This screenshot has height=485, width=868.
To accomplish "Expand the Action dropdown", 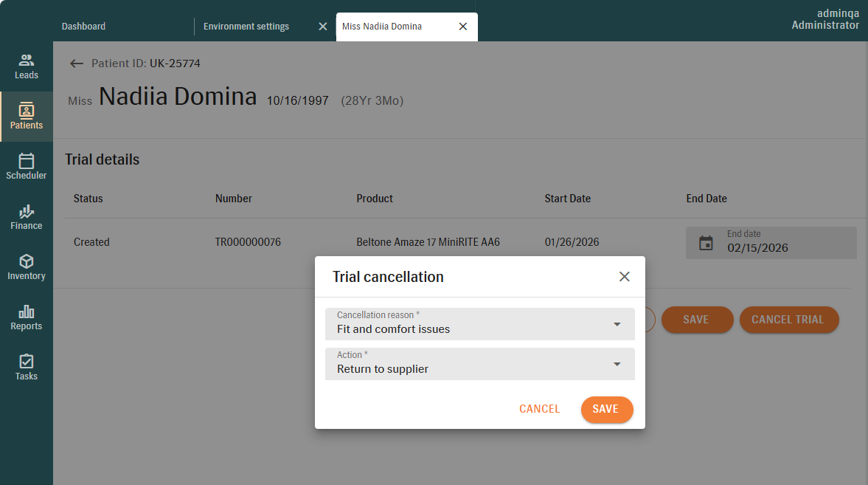I will 617,364.
